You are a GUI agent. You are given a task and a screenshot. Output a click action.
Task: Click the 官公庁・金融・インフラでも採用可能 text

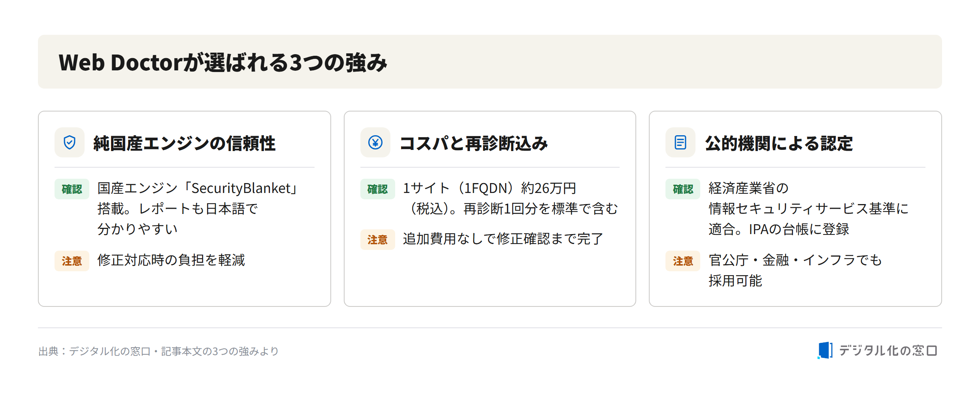pyautogui.click(x=795, y=270)
